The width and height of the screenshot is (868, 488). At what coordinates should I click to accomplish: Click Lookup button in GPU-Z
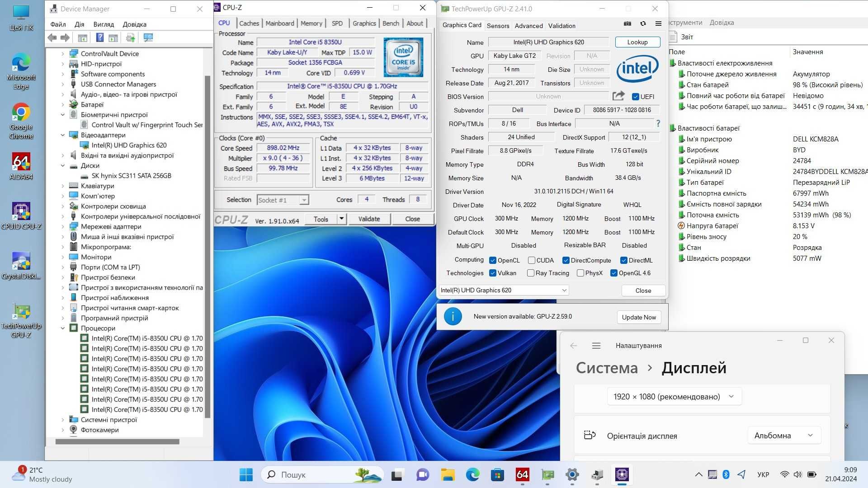(x=637, y=42)
